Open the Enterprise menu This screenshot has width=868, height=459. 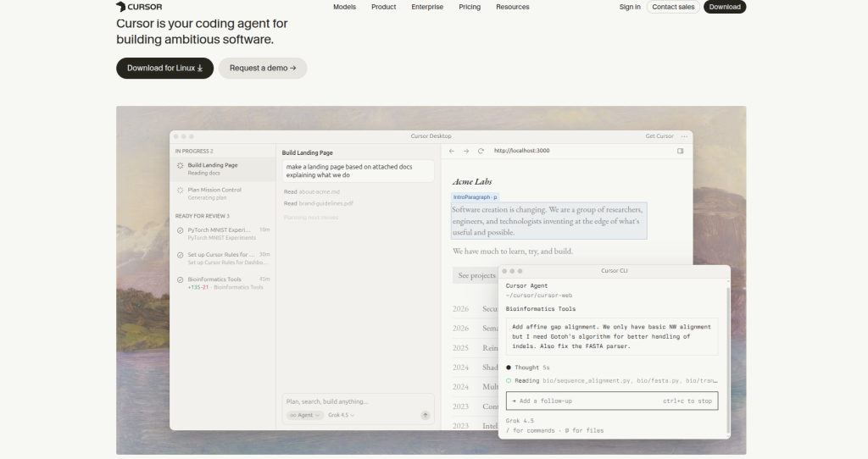427,7
